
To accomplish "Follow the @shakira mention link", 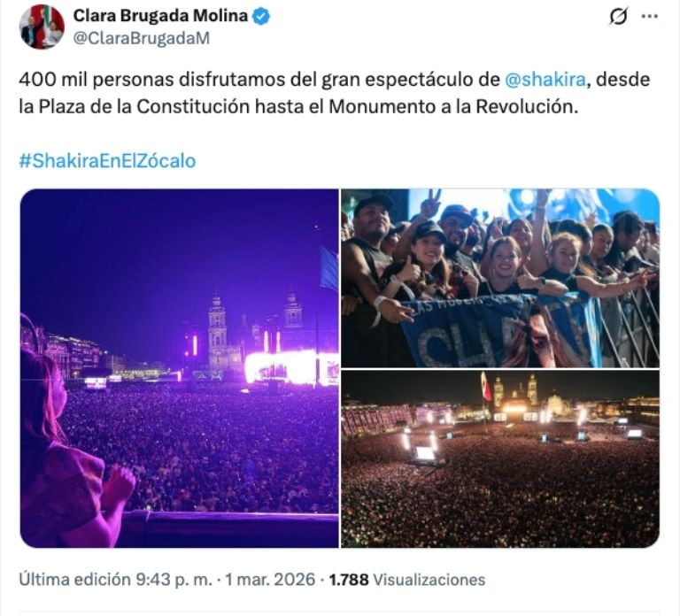I will coord(545,80).
